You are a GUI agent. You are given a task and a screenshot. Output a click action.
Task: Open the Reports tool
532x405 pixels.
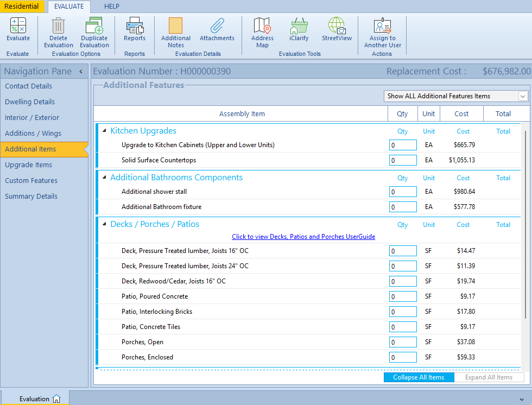pyautogui.click(x=134, y=26)
